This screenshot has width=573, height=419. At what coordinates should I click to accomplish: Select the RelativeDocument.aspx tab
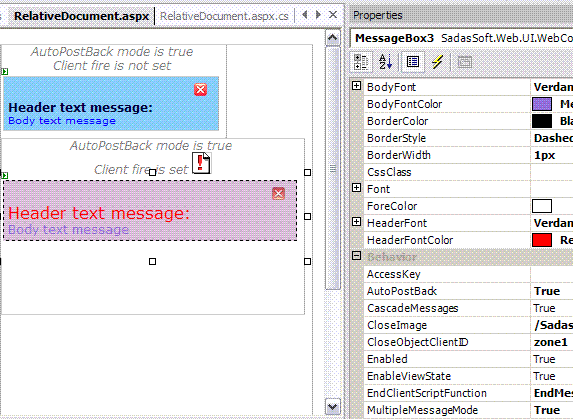point(81,16)
